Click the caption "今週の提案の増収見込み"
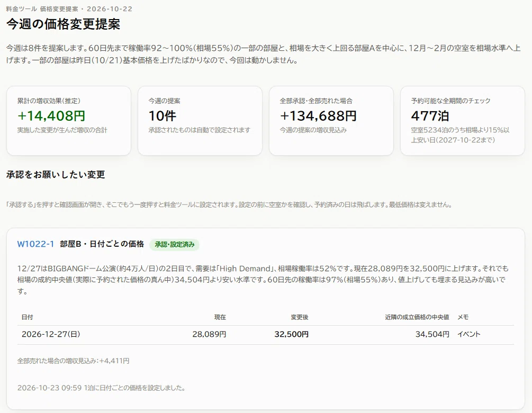The height and width of the screenshot is (413, 532). coord(313,130)
